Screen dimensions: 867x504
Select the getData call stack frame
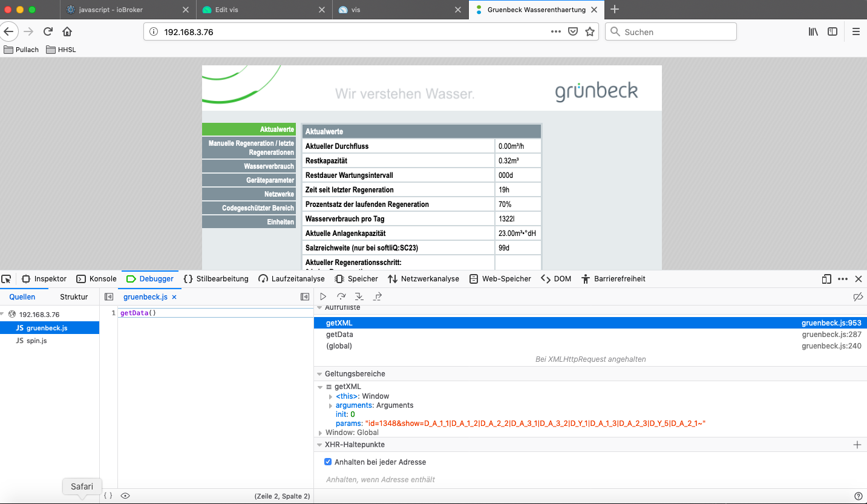[591, 335]
